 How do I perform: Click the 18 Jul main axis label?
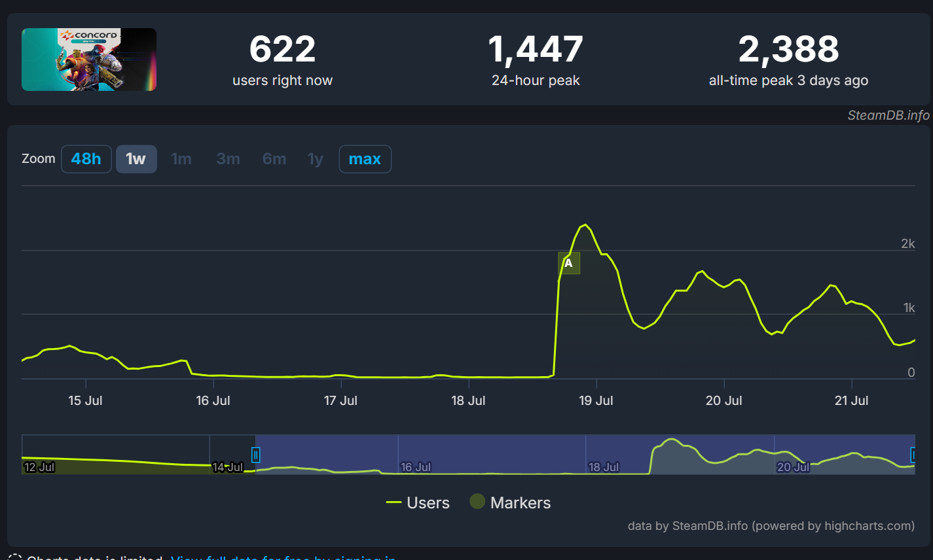[468, 400]
